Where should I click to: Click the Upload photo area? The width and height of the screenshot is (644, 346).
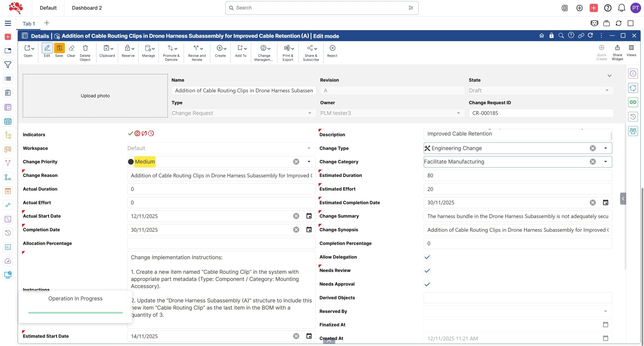(x=95, y=96)
